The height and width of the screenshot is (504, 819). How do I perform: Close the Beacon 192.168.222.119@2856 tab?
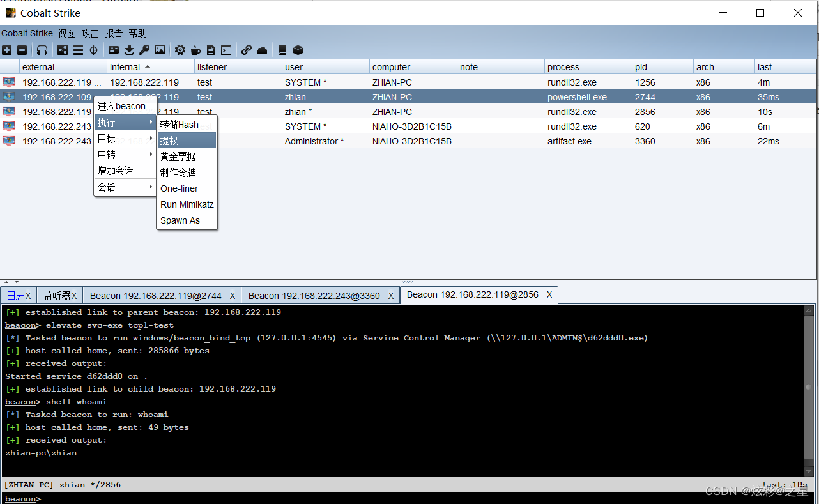pos(549,294)
